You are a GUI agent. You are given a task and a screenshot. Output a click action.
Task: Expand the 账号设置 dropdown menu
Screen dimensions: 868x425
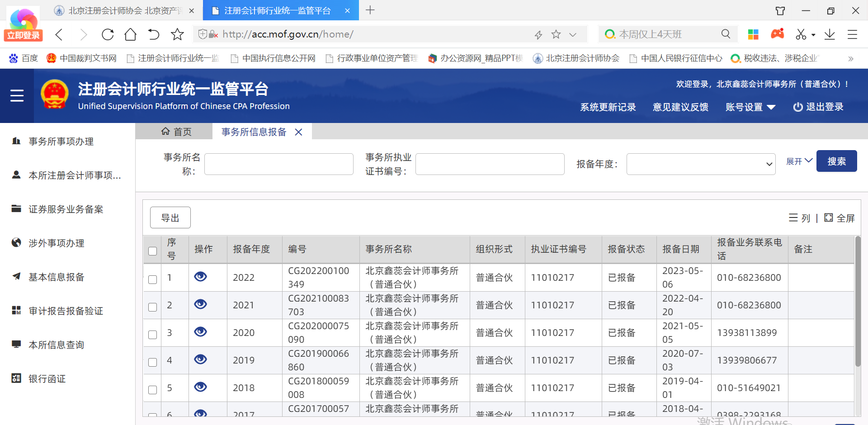point(750,107)
